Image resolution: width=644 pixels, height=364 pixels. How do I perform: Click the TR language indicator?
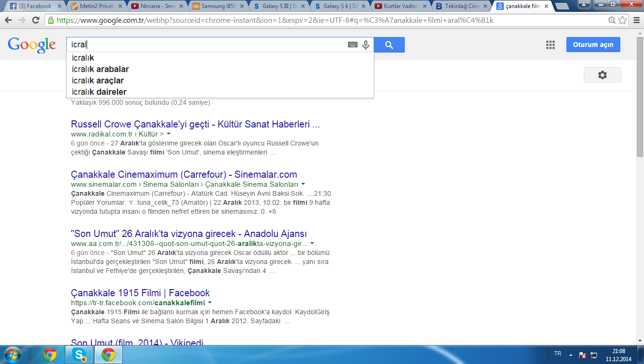558,354
